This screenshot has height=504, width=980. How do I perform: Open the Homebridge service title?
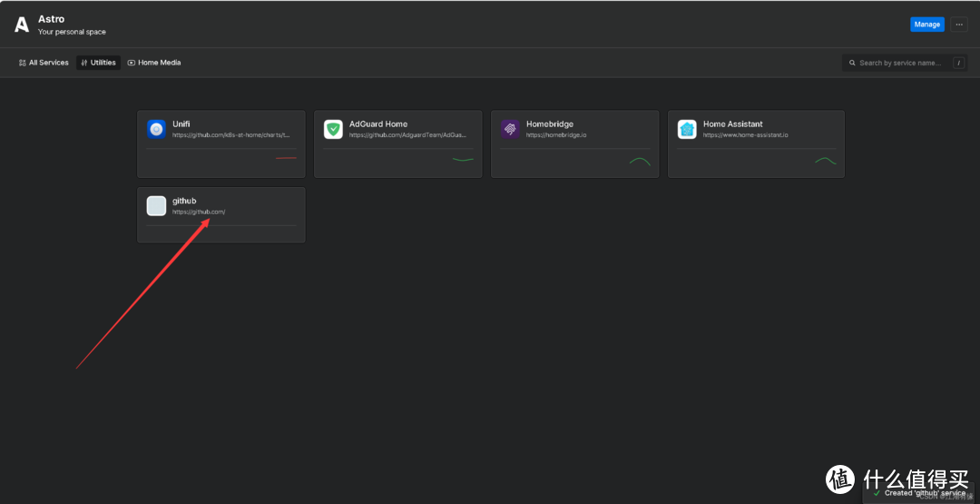pyautogui.click(x=549, y=124)
